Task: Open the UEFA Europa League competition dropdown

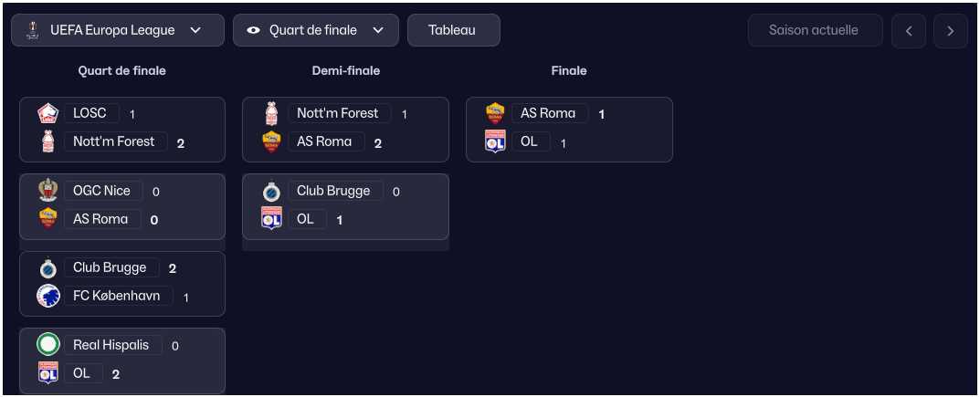Action: [118, 30]
